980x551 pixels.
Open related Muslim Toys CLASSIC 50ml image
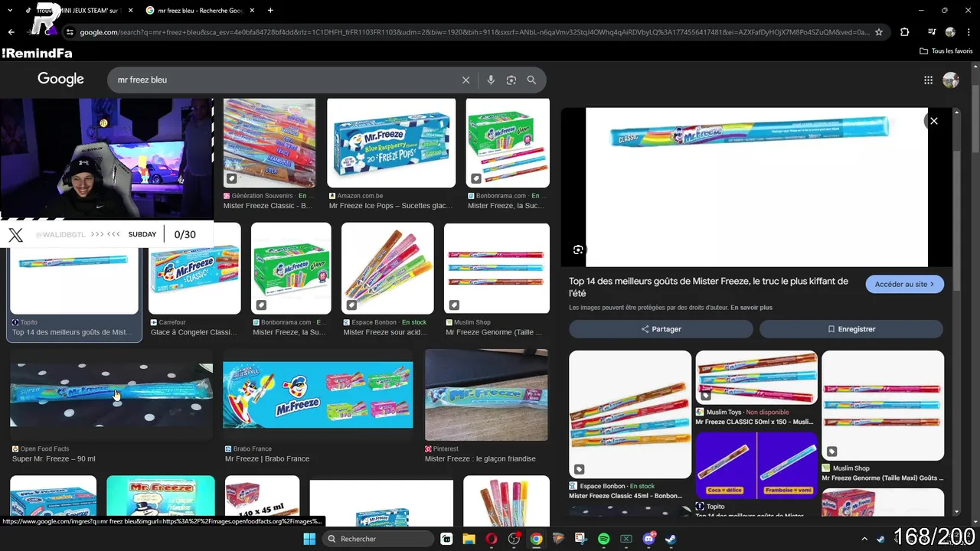(x=756, y=377)
